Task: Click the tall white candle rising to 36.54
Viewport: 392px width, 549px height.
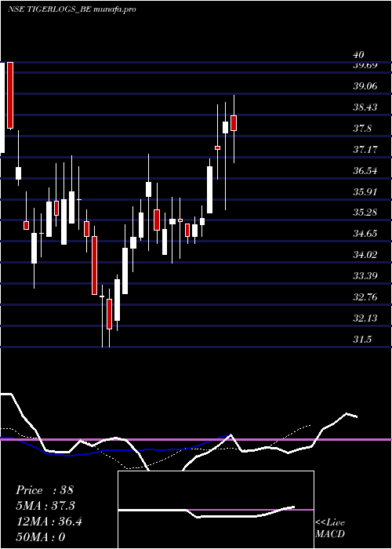Action: tap(209, 190)
